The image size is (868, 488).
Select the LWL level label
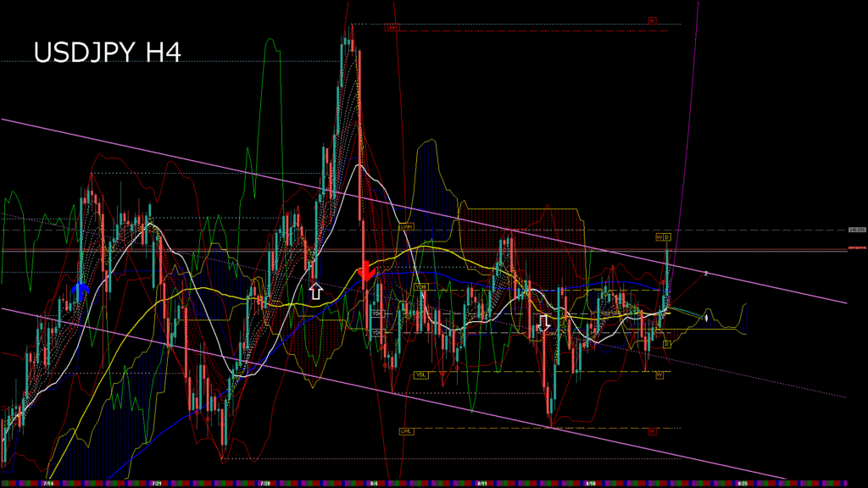tap(407, 431)
